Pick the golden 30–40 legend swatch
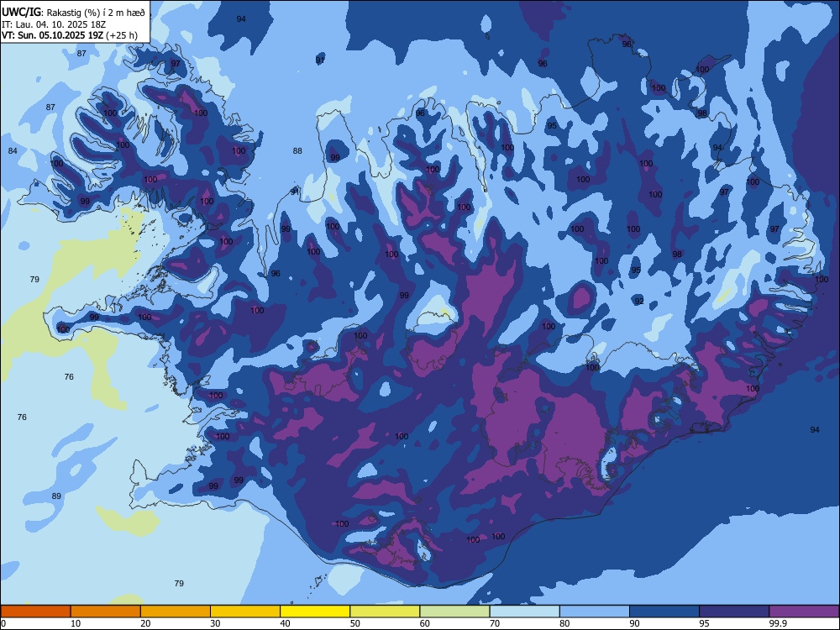Viewport: 840px width, 630px height. pos(245,612)
